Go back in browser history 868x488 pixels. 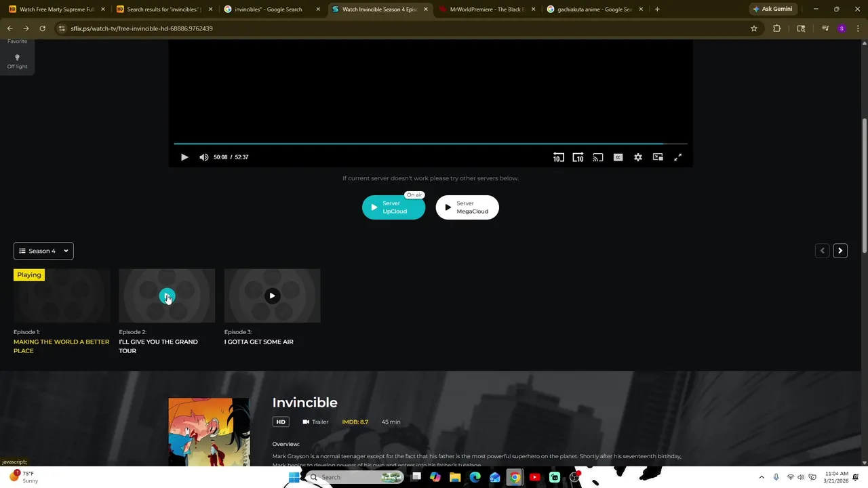(9, 28)
